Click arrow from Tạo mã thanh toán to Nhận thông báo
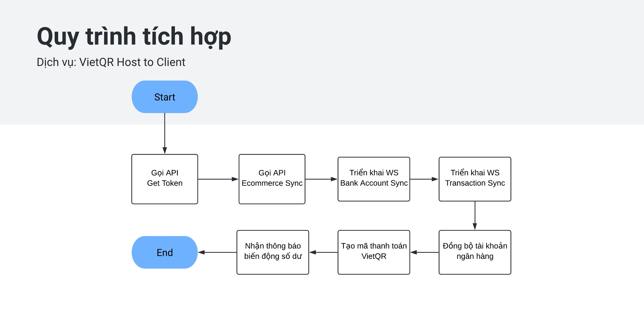 point(324,252)
